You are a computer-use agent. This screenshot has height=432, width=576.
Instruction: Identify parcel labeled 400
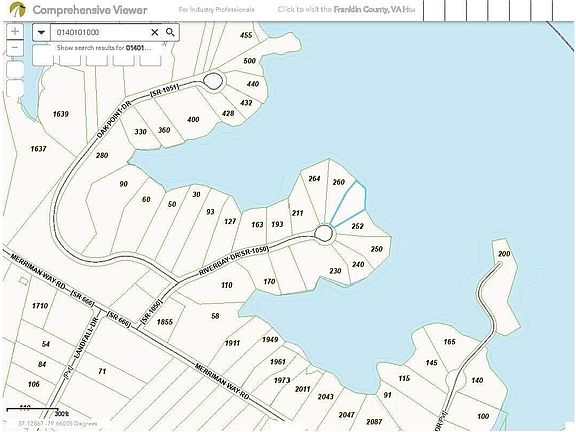point(193,119)
